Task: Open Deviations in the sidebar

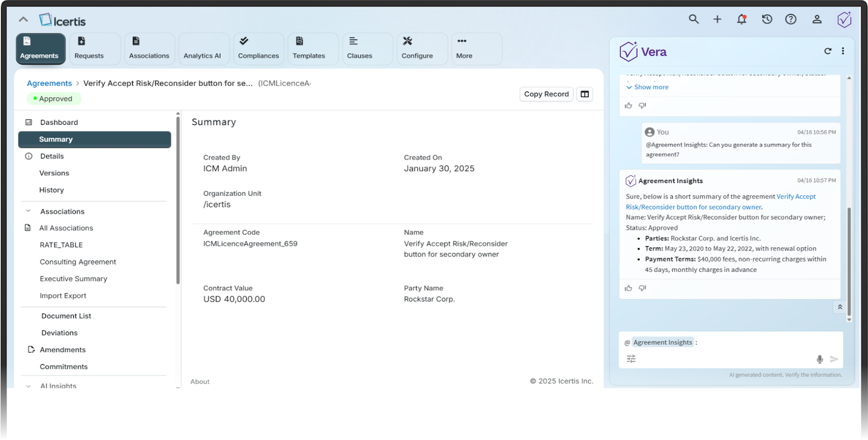Action: point(60,333)
